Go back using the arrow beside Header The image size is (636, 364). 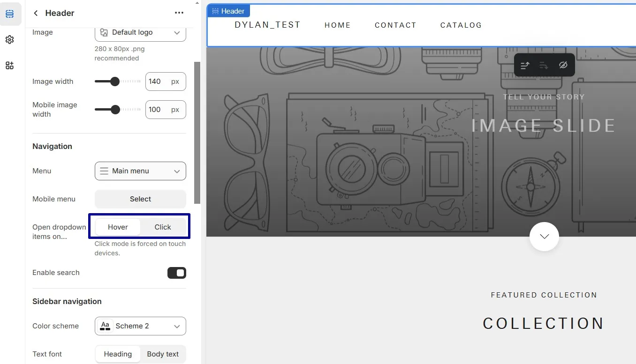coord(36,13)
